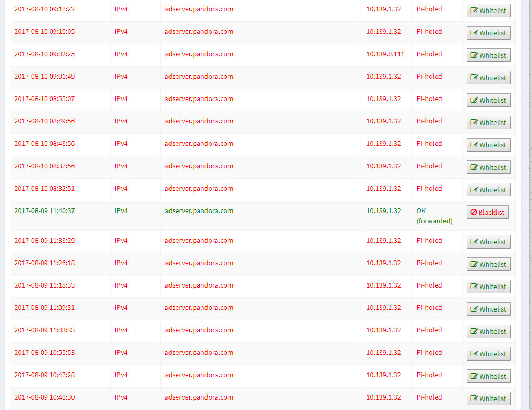
Task: Click the Whitelist edit icon for the 09:17:22 query
Action: (x=474, y=10)
